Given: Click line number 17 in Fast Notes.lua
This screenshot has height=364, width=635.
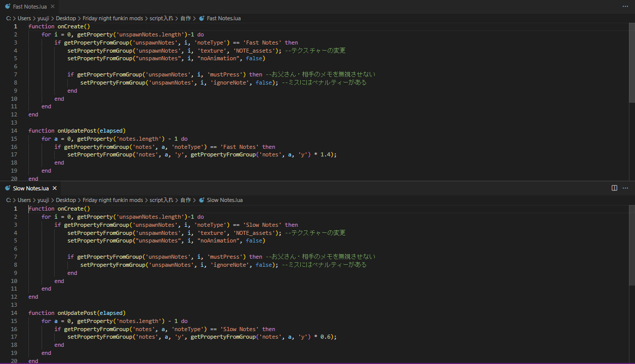Looking at the screenshot, I should (14, 154).
